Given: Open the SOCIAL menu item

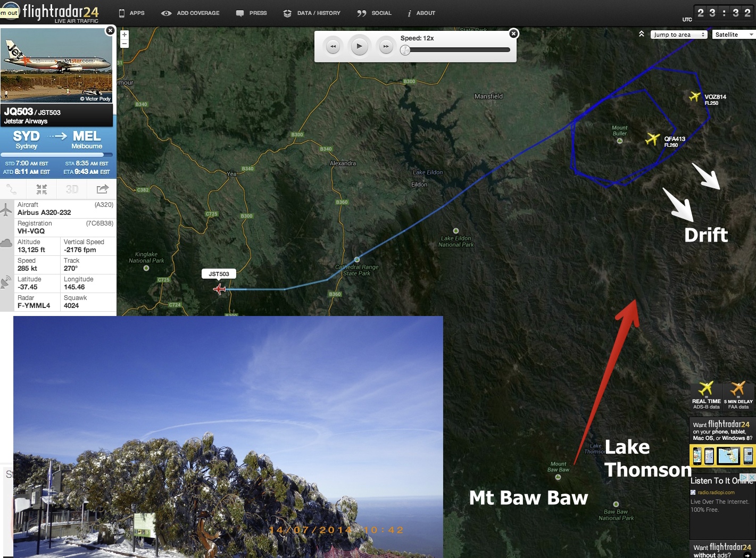Looking at the screenshot, I should 374,13.
